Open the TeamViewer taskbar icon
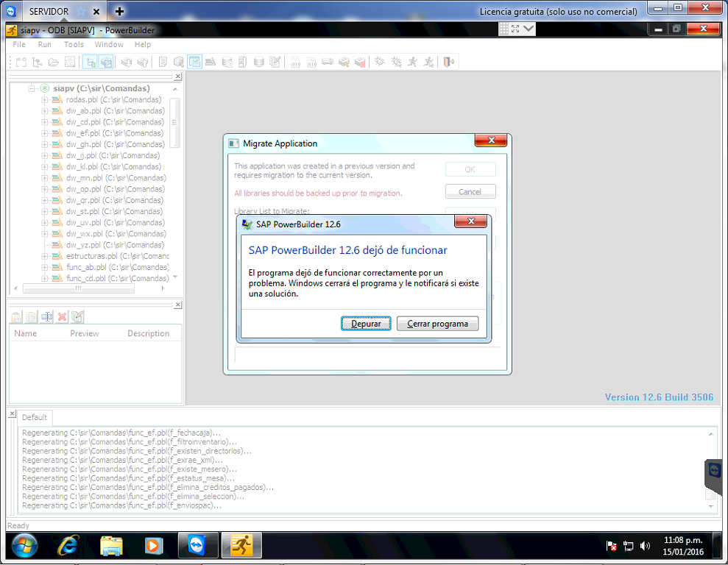 click(x=198, y=546)
